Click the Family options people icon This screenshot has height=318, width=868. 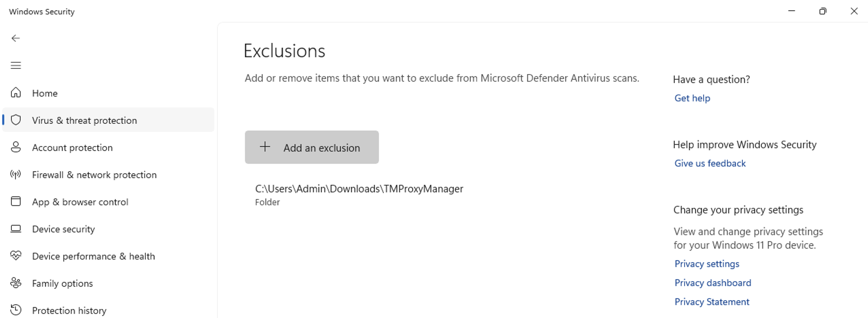coord(16,283)
